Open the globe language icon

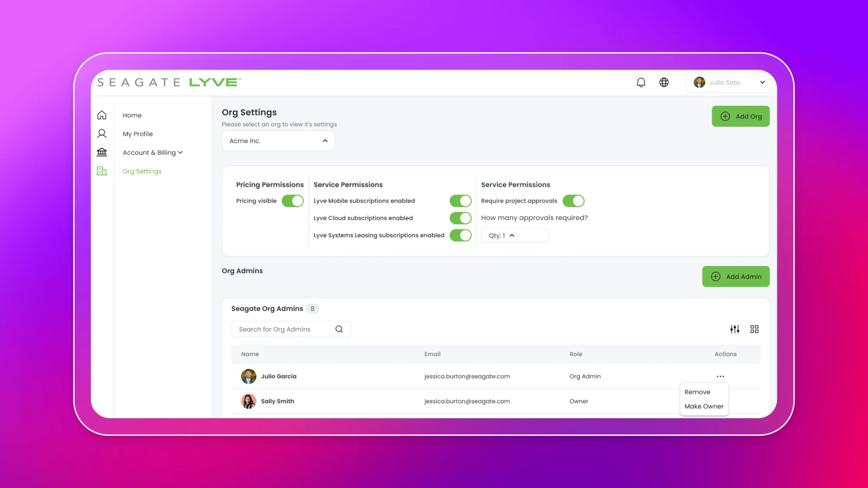point(664,82)
